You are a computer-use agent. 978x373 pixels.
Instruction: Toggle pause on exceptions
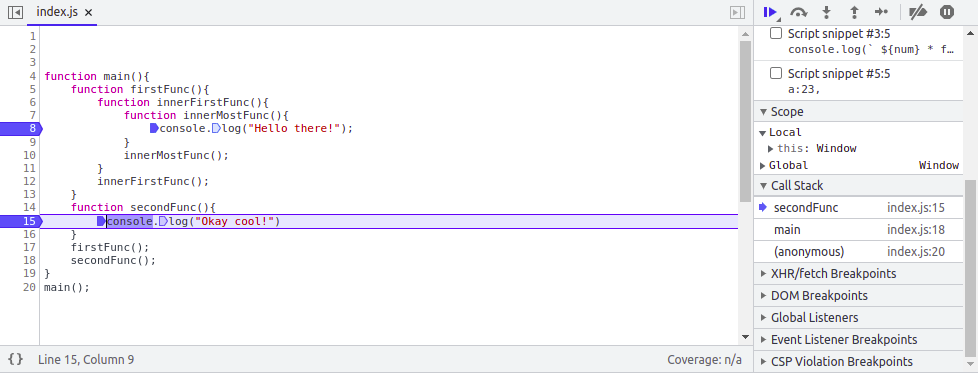click(x=947, y=12)
